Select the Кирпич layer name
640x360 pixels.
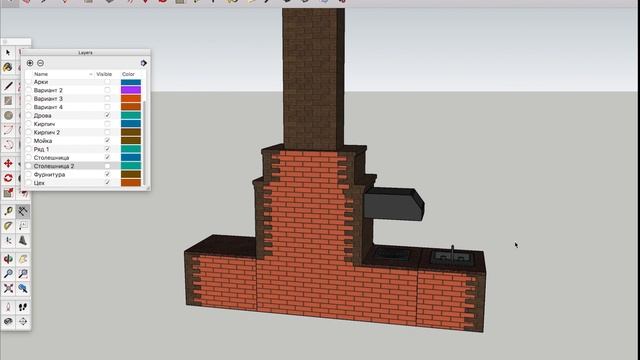(x=44, y=124)
